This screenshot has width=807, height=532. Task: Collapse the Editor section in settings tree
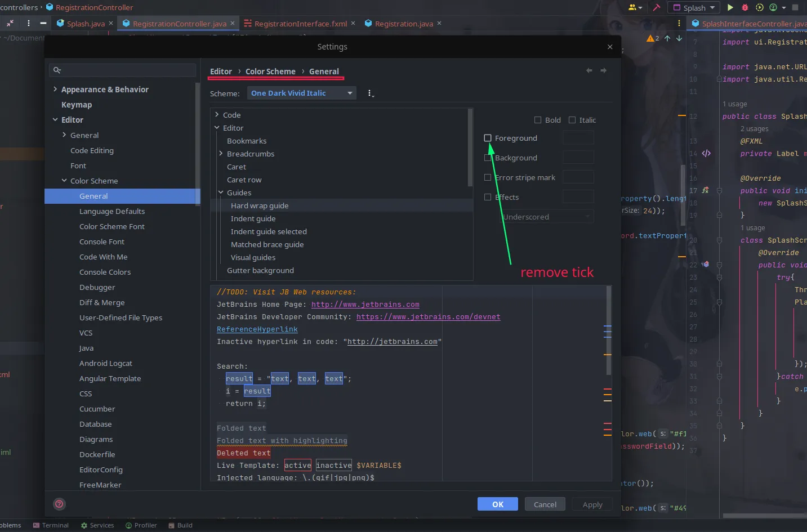coord(55,119)
